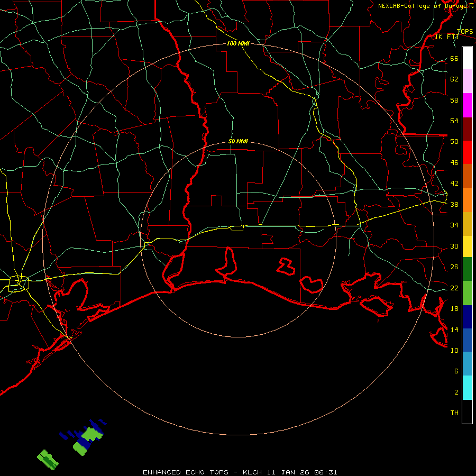Click the cyan legend swatch

tap(467, 388)
